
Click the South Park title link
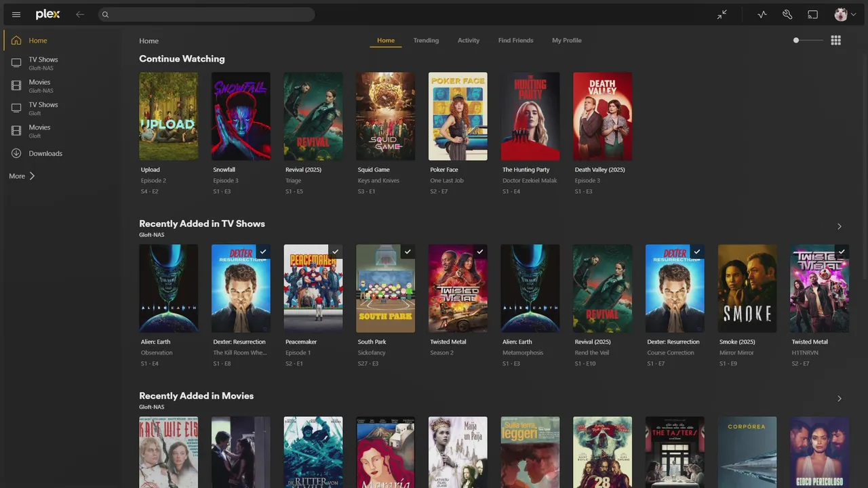pyautogui.click(x=372, y=342)
